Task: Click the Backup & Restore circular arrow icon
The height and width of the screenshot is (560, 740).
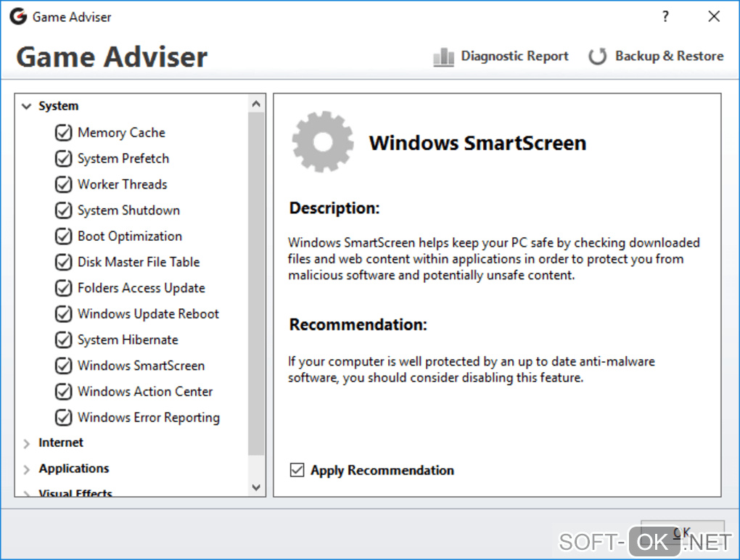Action: coord(598,57)
